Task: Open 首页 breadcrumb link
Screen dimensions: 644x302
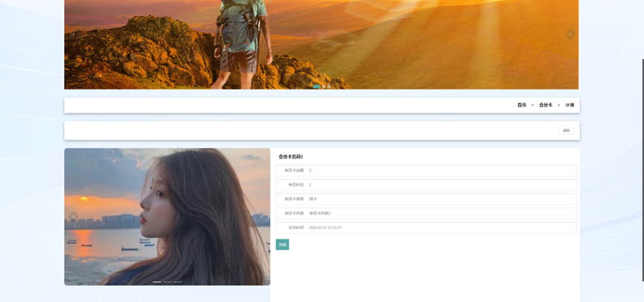Action: click(x=522, y=105)
